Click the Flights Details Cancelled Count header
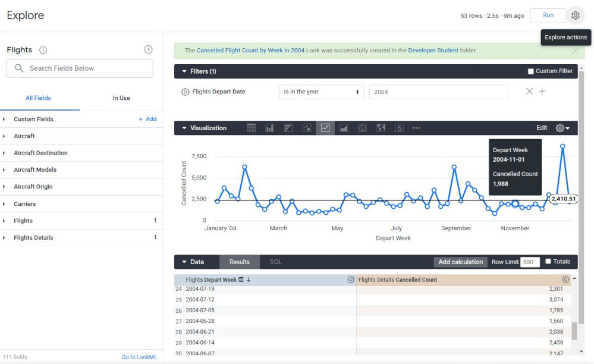This screenshot has width=594, height=364. pyautogui.click(x=463, y=280)
